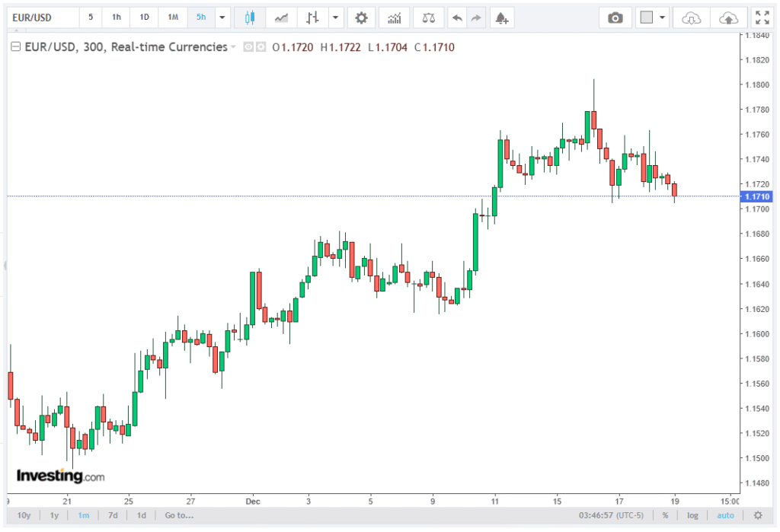Load chart layout from cloud download icon

pyautogui.click(x=691, y=18)
